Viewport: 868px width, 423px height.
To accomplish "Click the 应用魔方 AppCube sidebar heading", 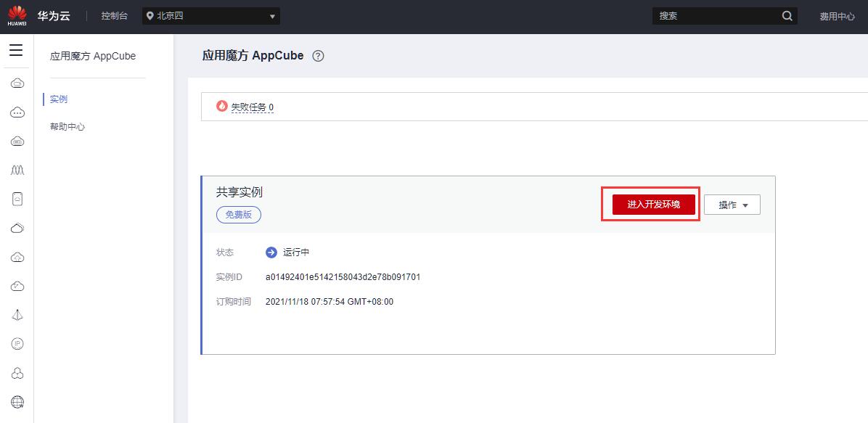I will coord(93,56).
